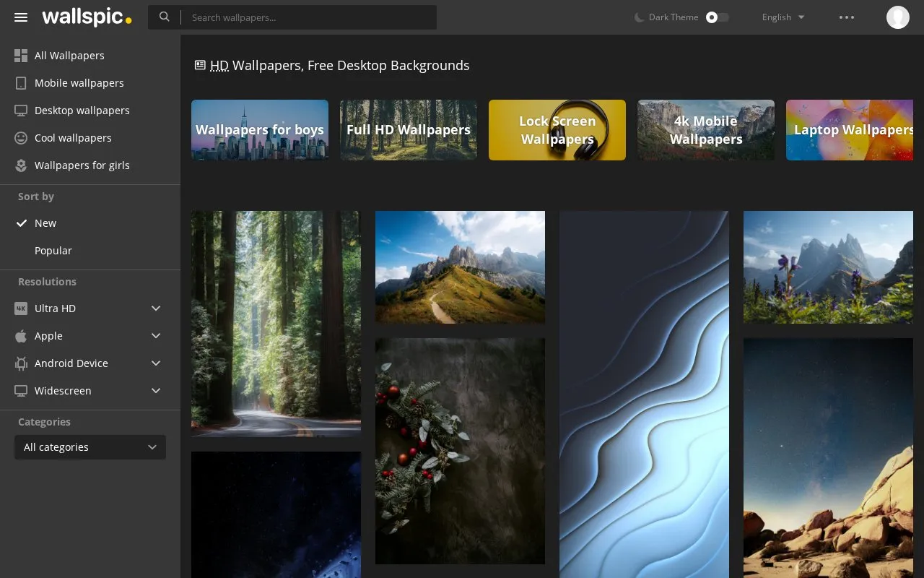This screenshot has width=924, height=578.
Task: Click the wallspic logo
Action: tap(87, 17)
